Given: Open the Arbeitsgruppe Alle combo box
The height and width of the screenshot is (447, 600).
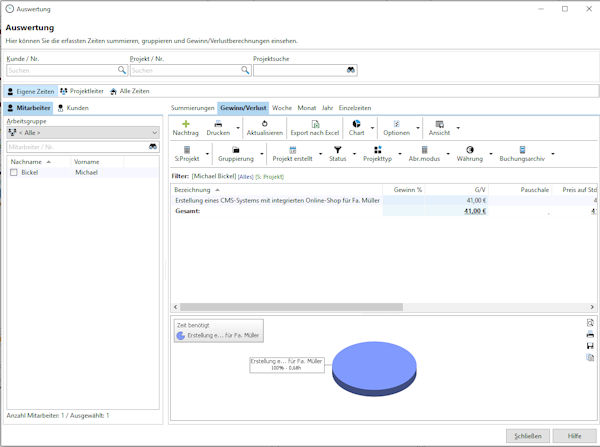Looking at the screenshot, I should (x=83, y=132).
